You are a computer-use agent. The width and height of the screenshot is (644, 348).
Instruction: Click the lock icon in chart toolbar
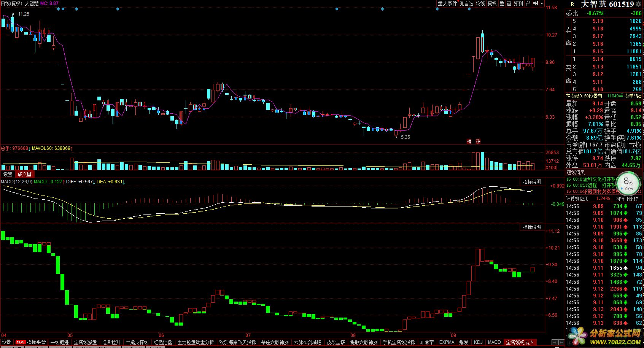click(528, 3)
